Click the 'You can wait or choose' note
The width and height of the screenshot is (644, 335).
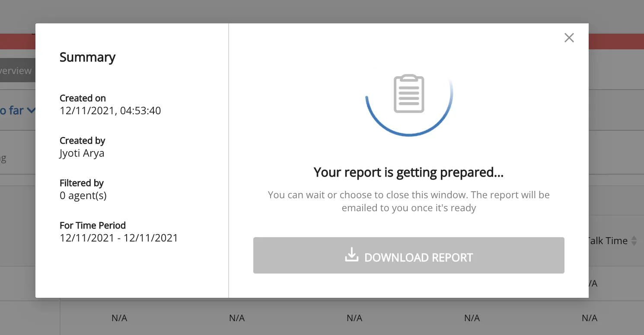pos(409,201)
